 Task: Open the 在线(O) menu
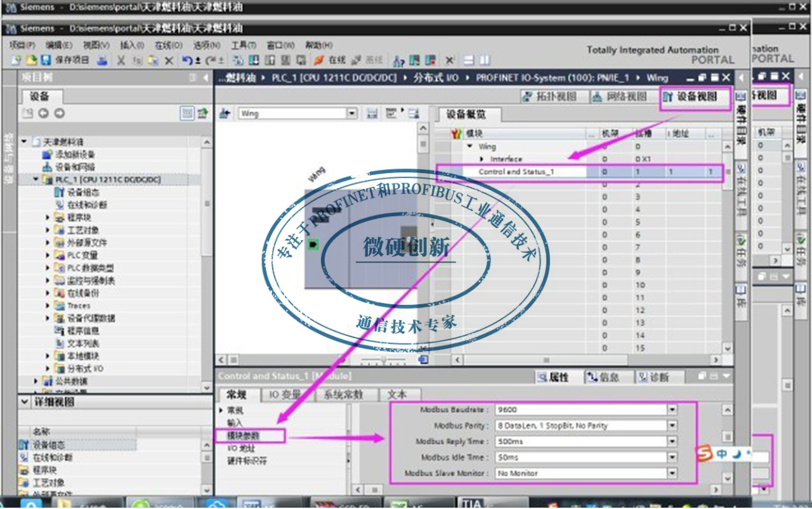pos(169,45)
